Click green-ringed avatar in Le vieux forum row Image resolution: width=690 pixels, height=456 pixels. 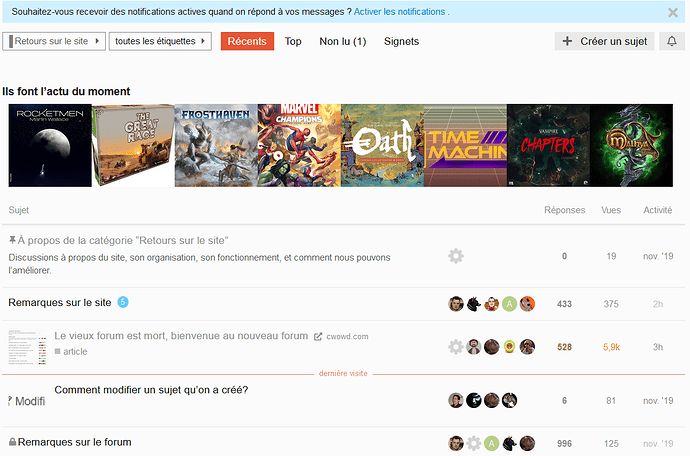point(510,347)
